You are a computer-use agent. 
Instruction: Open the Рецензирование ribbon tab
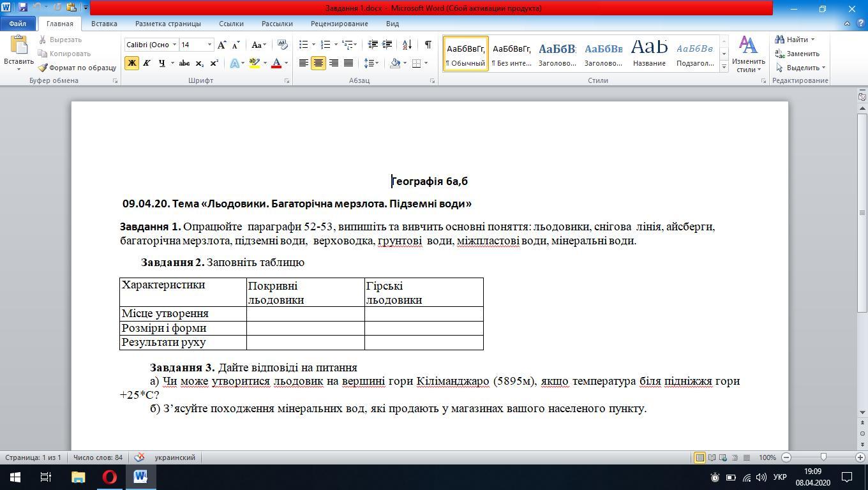point(339,24)
